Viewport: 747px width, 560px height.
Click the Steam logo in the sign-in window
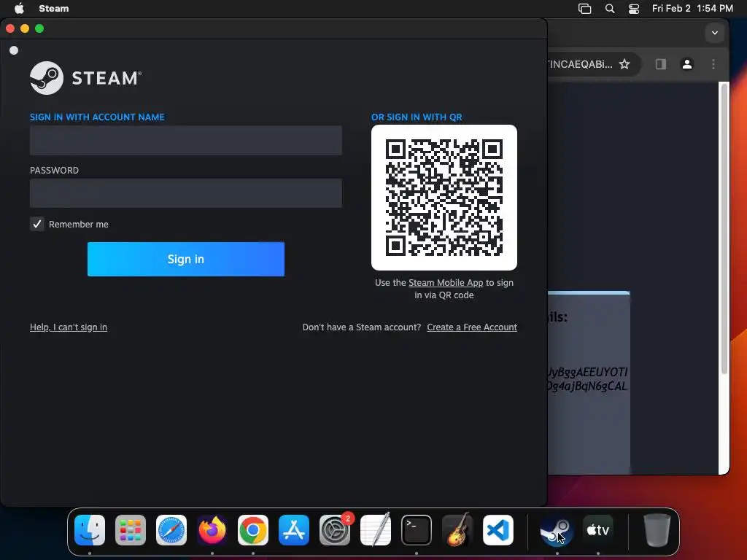(x=86, y=77)
